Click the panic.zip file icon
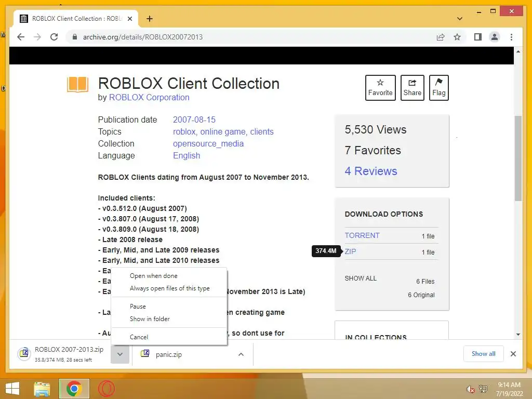Image resolution: width=532 pixels, height=399 pixels. tap(145, 353)
